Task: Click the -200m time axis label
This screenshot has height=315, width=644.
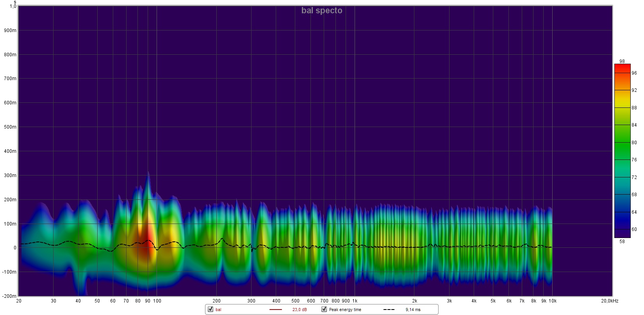Action: coord(10,296)
